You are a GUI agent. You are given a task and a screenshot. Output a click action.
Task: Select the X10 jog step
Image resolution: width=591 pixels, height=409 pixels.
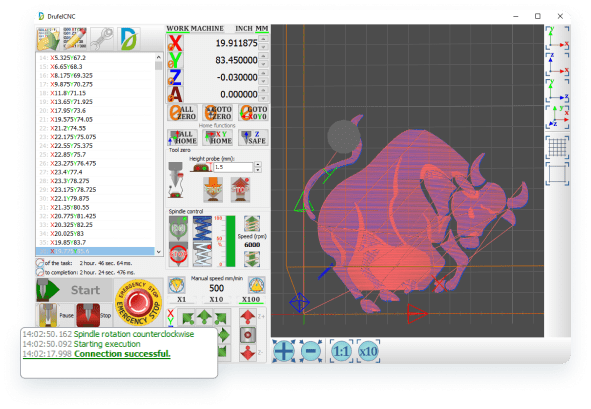click(x=216, y=299)
